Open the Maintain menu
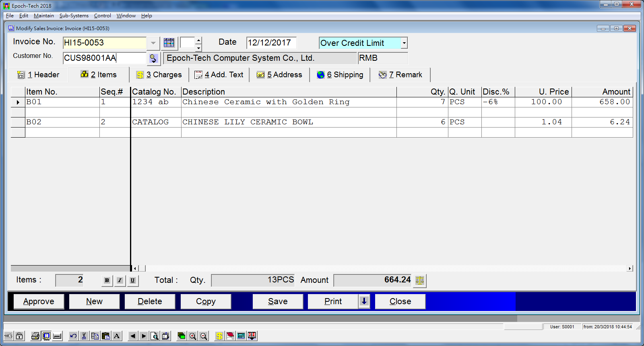The image size is (644, 346). pyautogui.click(x=44, y=16)
